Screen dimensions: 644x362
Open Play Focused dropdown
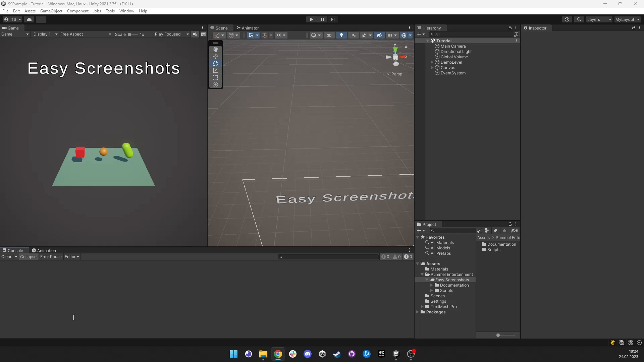coord(172,34)
